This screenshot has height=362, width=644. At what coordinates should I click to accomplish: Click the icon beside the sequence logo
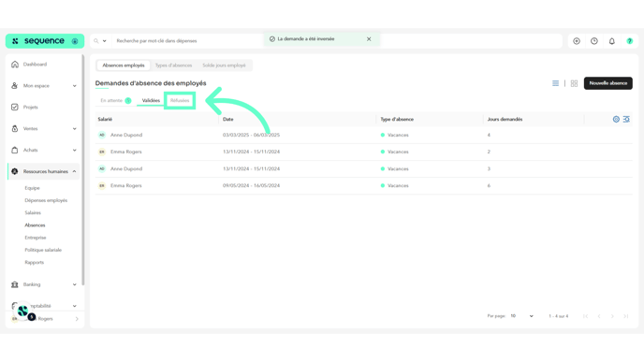75,41
